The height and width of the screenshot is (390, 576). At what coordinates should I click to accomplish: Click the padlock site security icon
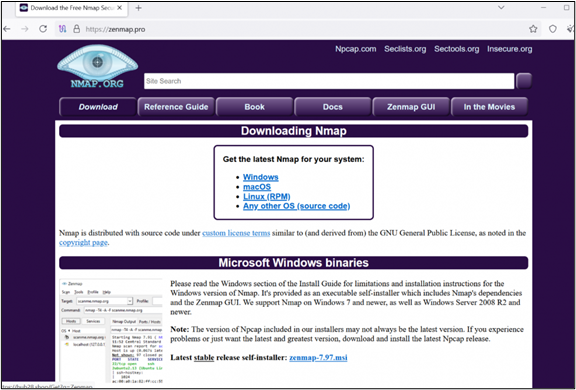[x=76, y=29]
